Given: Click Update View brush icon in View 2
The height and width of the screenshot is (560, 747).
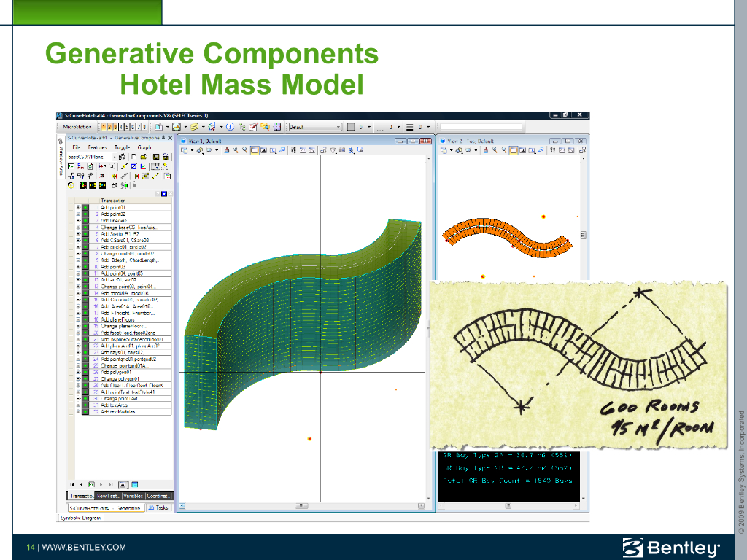Looking at the screenshot, I should point(485,150).
